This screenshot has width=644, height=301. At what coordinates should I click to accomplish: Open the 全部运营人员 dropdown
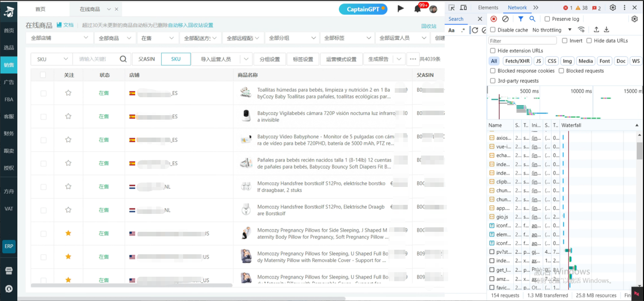pyautogui.click(x=402, y=38)
